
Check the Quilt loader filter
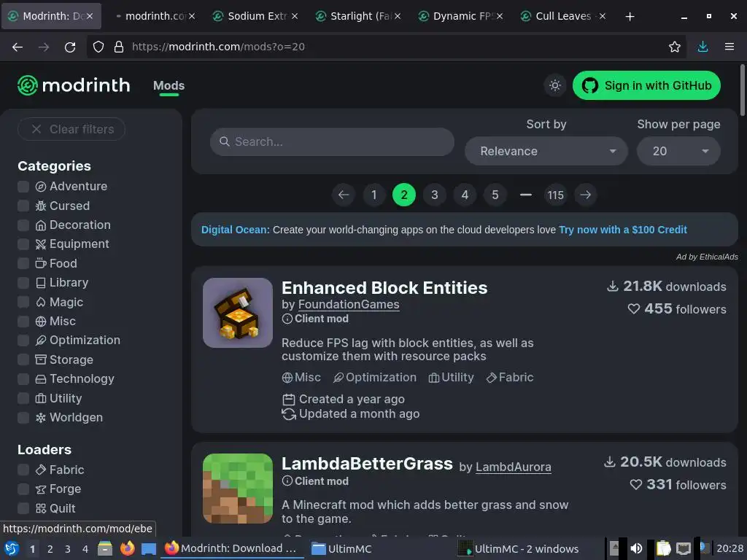23,508
